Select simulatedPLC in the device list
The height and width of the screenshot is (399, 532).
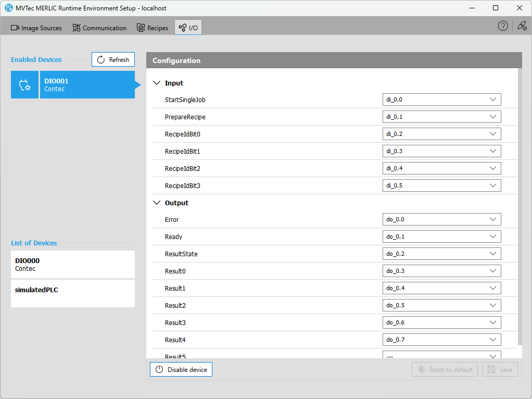click(72, 293)
